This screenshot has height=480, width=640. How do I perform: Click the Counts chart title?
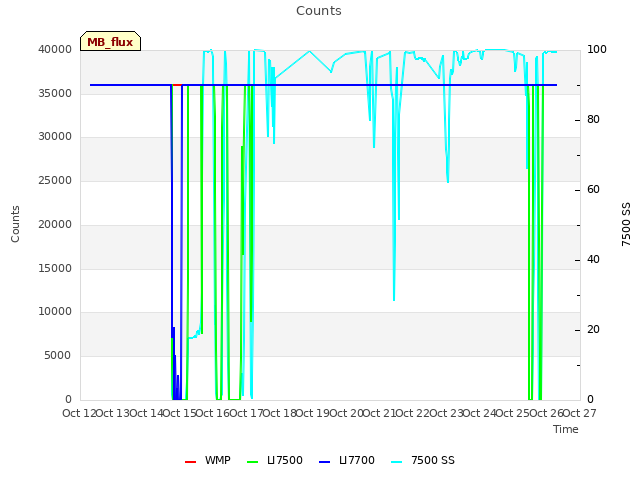[x=319, y=11]
